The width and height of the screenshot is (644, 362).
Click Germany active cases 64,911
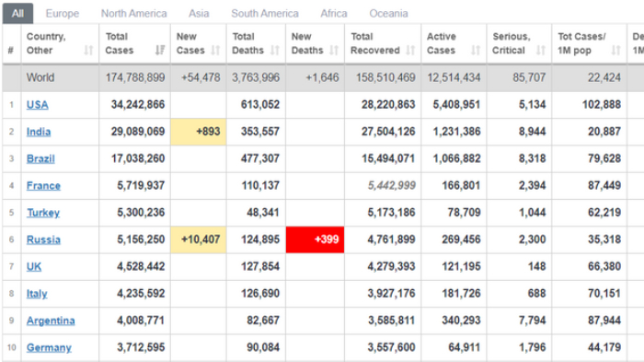pyautogui.click(x=464, y=347)
